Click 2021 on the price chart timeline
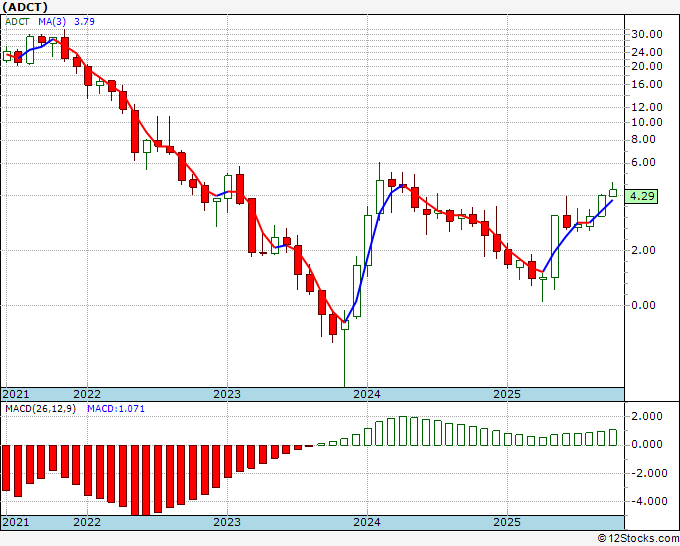The height and width of the screenshot is (546, 680). point(16,394)
